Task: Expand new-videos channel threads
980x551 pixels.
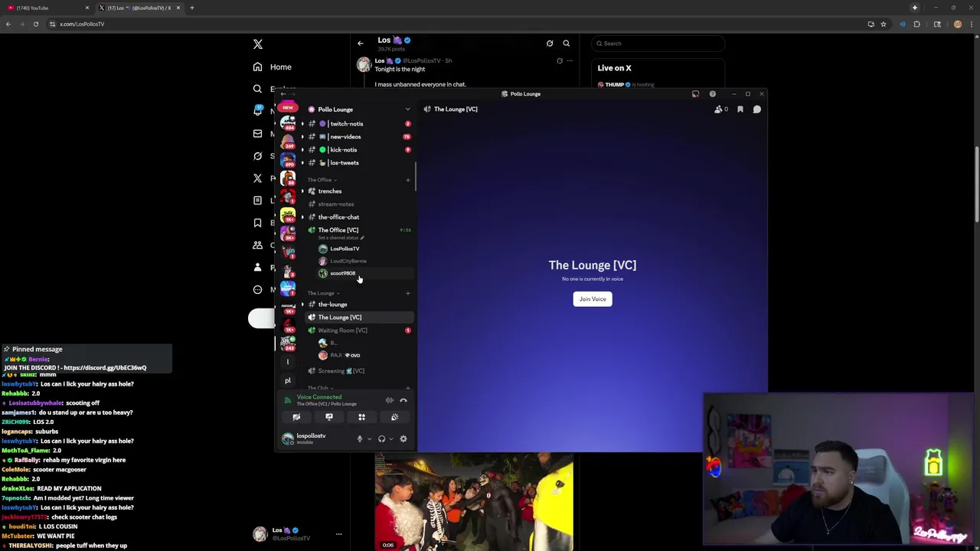Action: click(302, 137)
